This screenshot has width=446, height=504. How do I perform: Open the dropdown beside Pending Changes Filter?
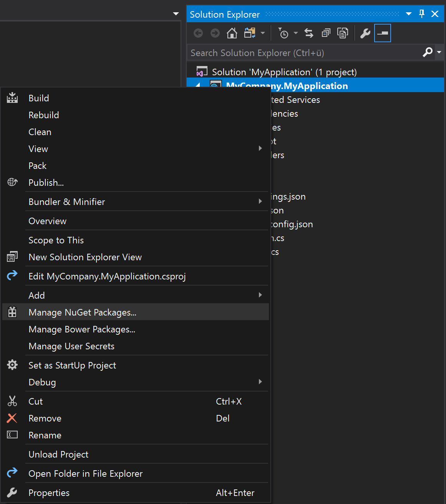click(296, 33)
